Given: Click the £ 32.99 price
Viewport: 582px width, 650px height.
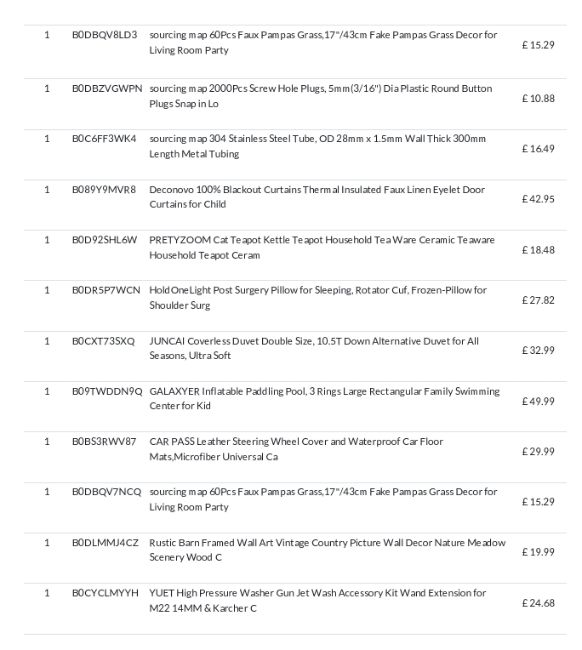Looking at the screenshot, I should 538,350.
